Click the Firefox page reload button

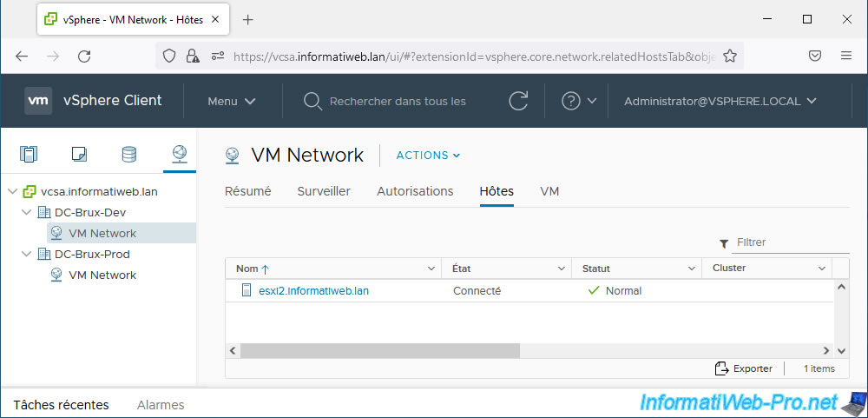tap(84, 56)
